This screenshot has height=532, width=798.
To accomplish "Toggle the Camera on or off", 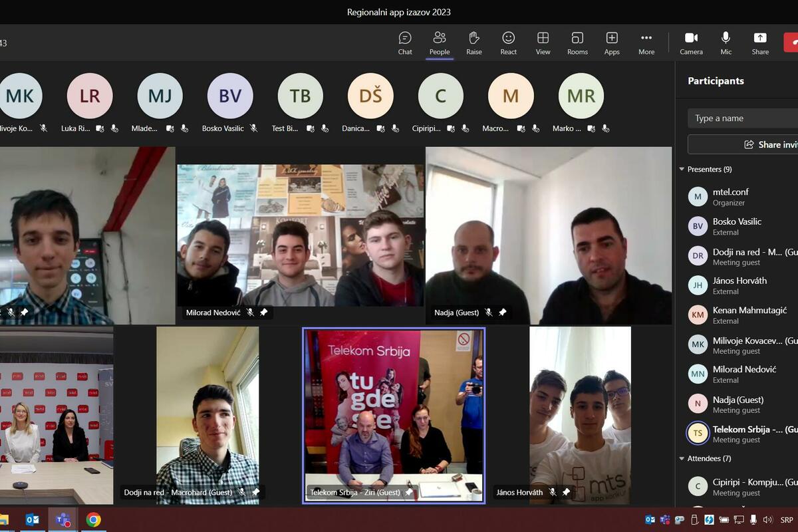I will (691, 43).
